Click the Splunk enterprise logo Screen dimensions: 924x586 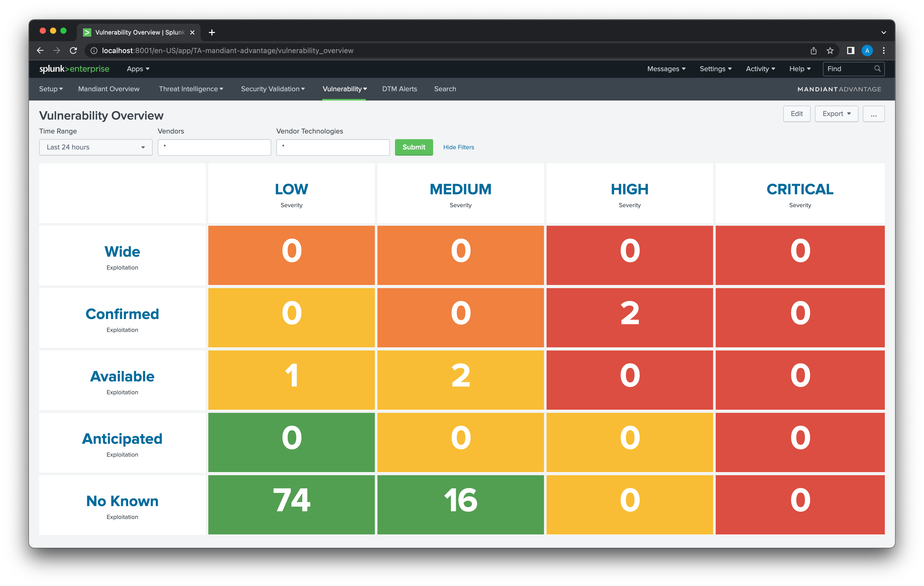pos(75,69)
